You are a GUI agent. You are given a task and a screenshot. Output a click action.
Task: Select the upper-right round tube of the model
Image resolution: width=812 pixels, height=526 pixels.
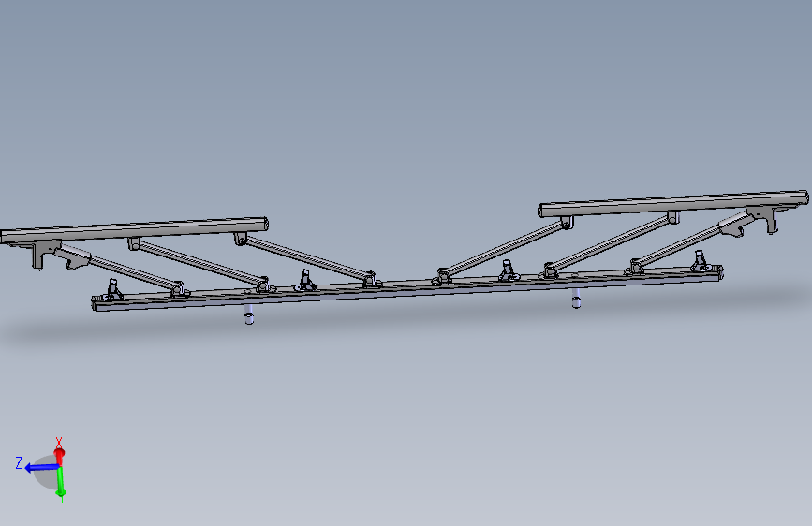click(x=673, y=203)
